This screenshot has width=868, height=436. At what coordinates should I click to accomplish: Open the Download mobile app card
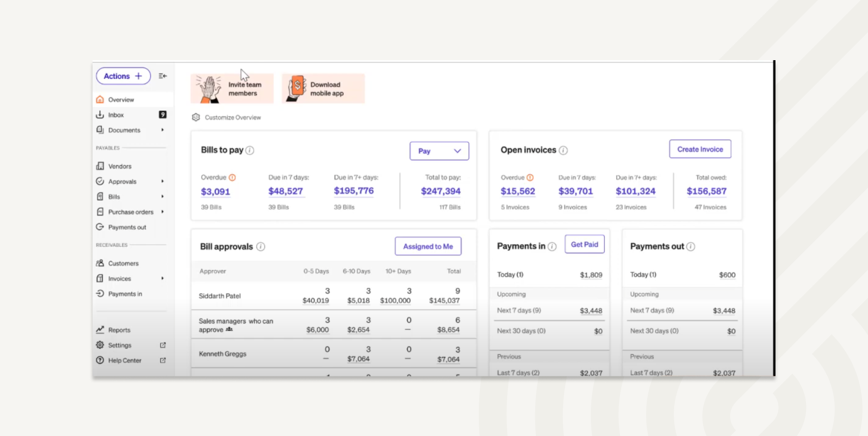click(x=323, y=88)
